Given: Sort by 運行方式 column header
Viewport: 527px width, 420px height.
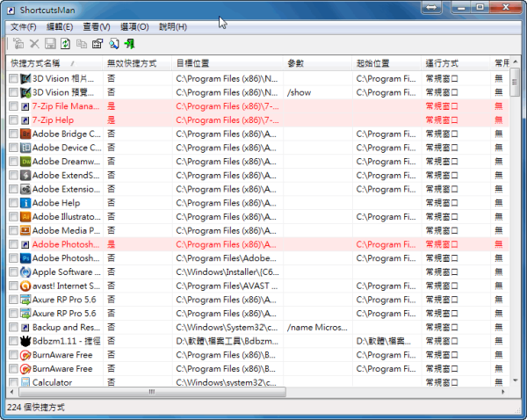Looking at the screenshot, I should coord(456,63).
